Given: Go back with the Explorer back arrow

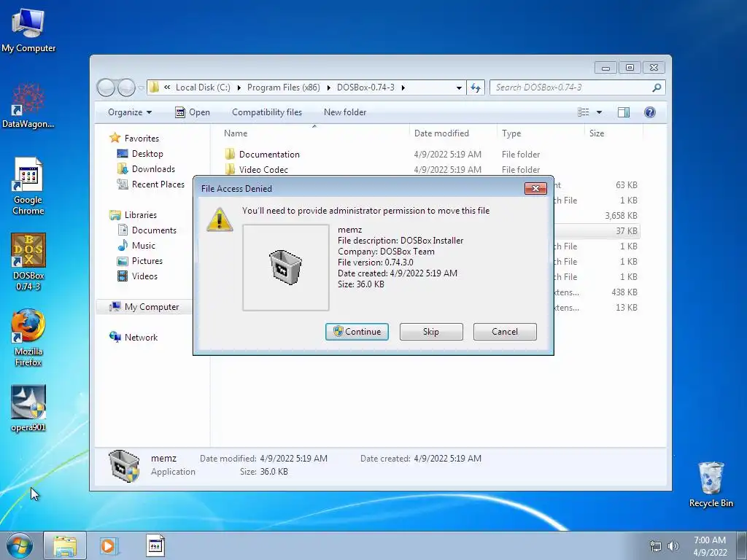Looking at the screenshot, I should tap(107, 87).
